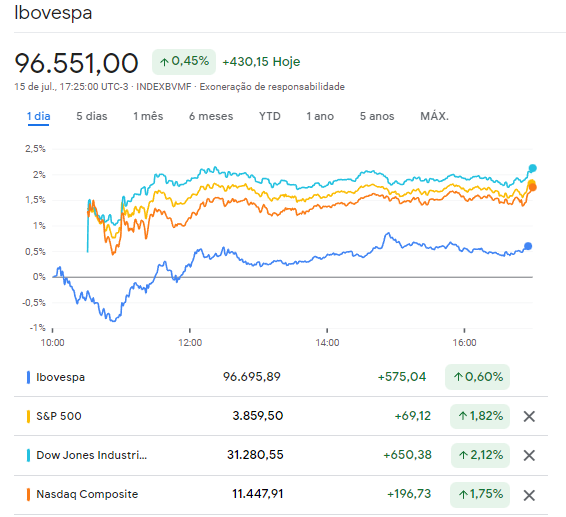
Task: Click the 31.280,55 value
Action: 255,455
